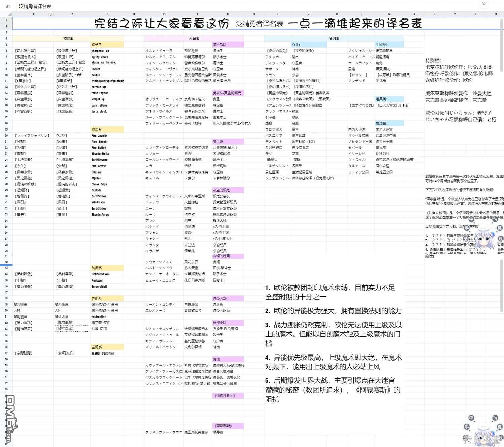
Task: Open the filter icon in column A header
Action: [50, 14]
